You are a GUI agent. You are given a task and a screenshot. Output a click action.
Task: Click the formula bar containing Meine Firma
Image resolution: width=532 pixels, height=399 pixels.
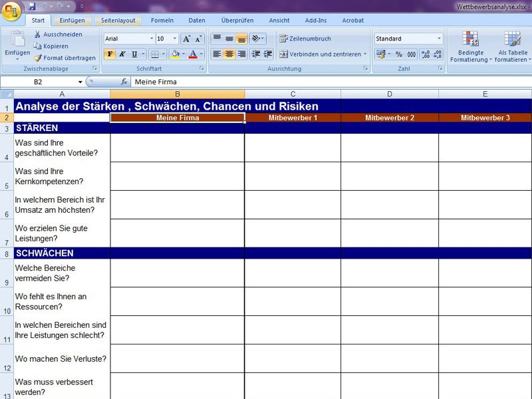[331, 82]
